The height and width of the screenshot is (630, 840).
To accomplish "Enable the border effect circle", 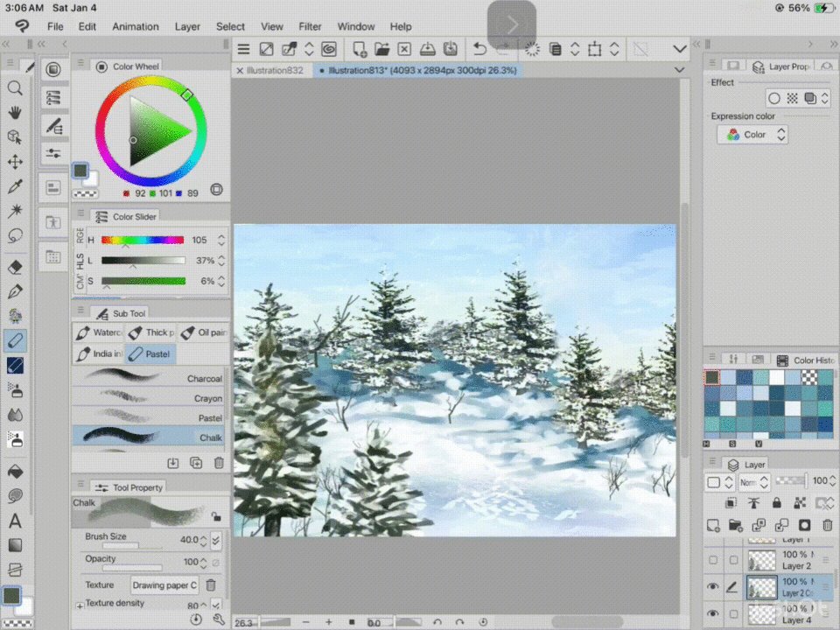I will tap(774, 99).
